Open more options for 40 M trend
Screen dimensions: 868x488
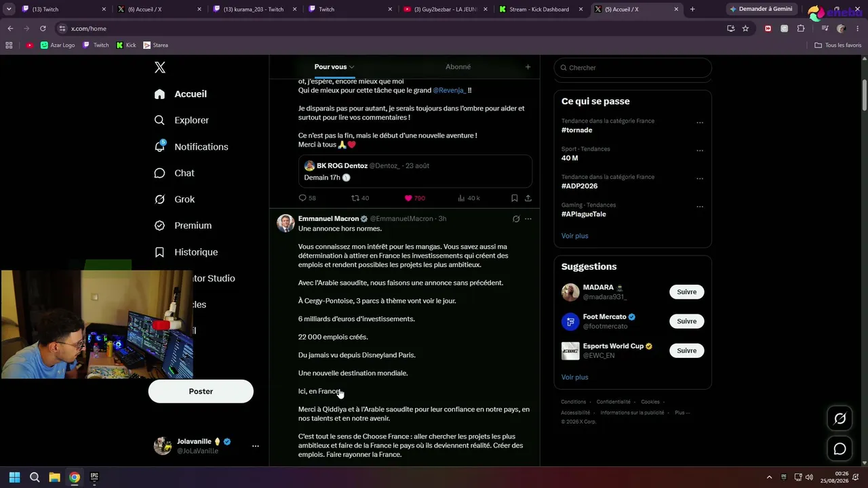pyautogui.click(x=700, y=150)
